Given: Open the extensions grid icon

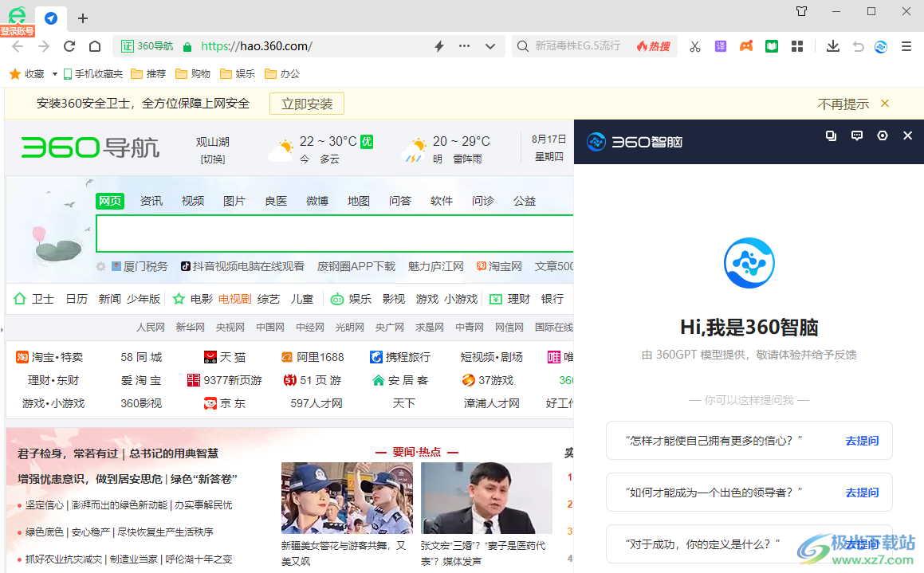Looking at the screenshot, I should 797,46.
